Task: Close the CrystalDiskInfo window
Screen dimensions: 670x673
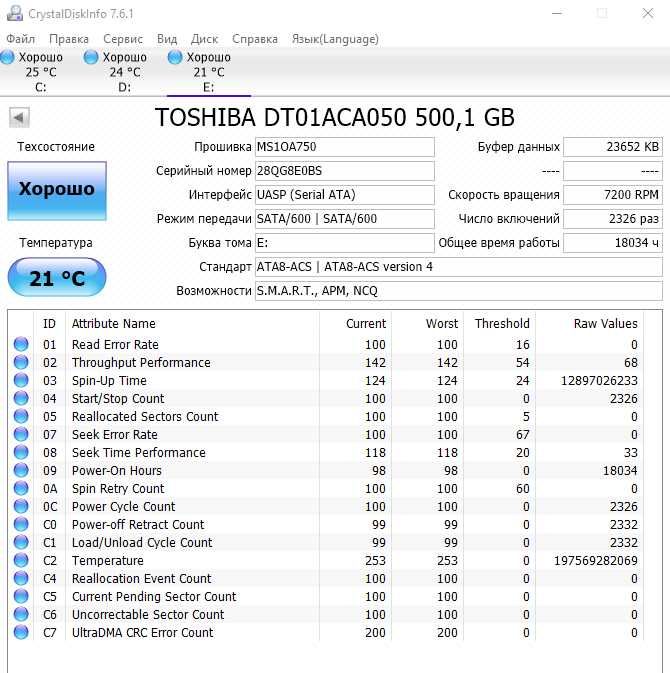Action: click(x=648, y=13)
